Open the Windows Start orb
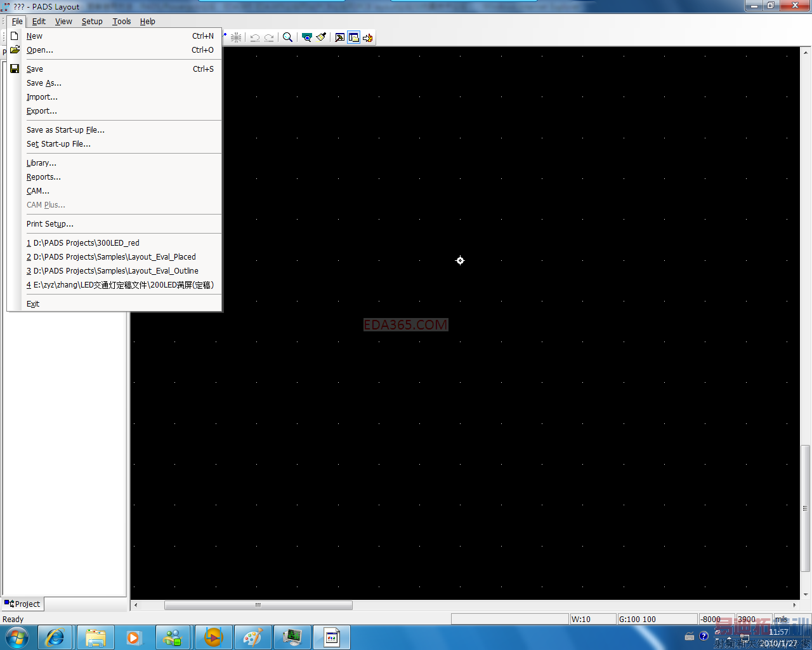Screen dimensions: 812x650 coord(16,637)
